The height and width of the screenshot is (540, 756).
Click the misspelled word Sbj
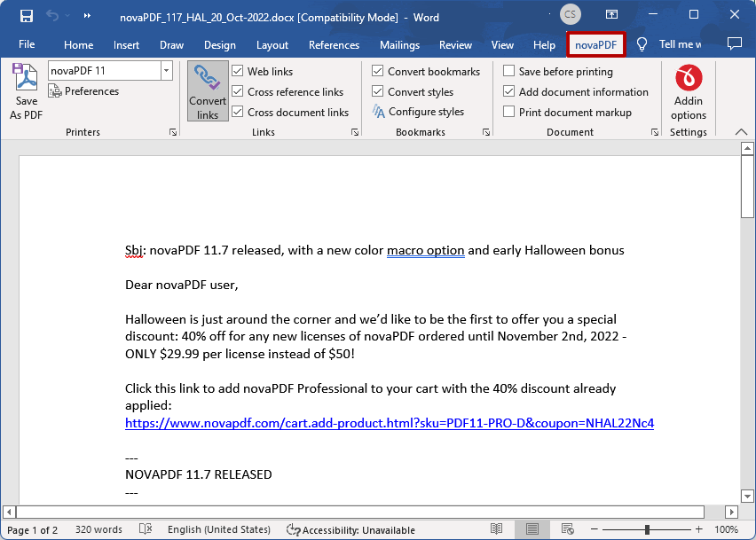[x=135, y=250]
